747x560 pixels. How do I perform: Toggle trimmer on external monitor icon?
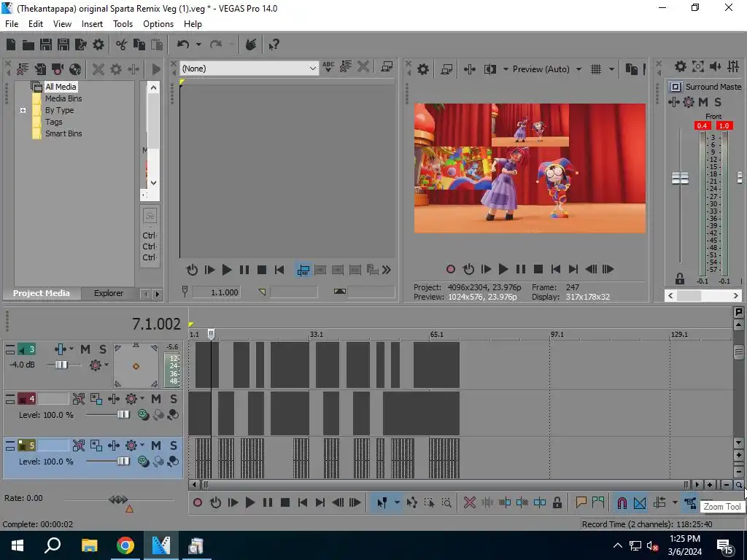(387, 67)
